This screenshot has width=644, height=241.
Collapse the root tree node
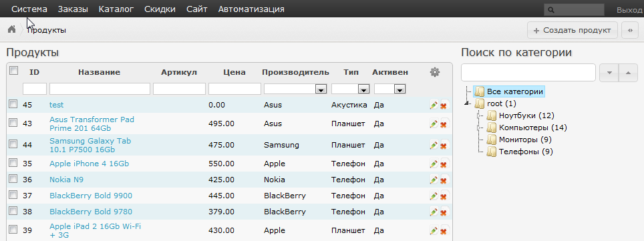click(466, 103)
